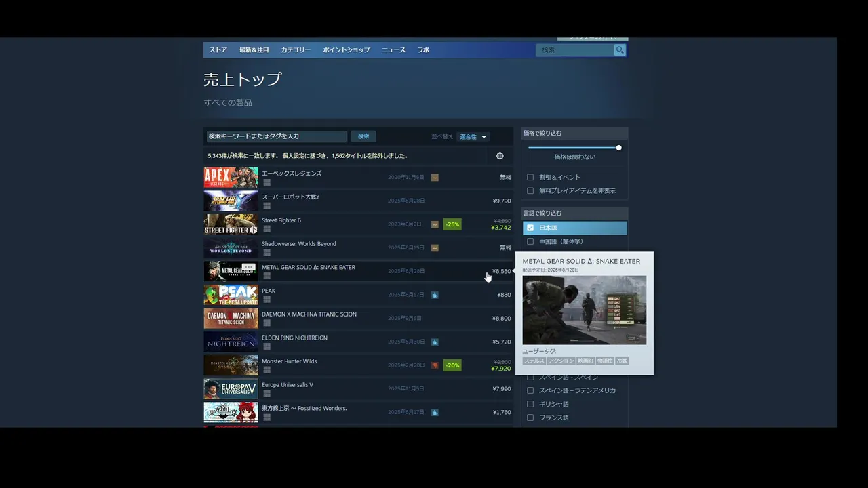Click the mixed review icon for Street Fighter 6
This screenshot has height=488, width=868.
[x=435, y=224]
